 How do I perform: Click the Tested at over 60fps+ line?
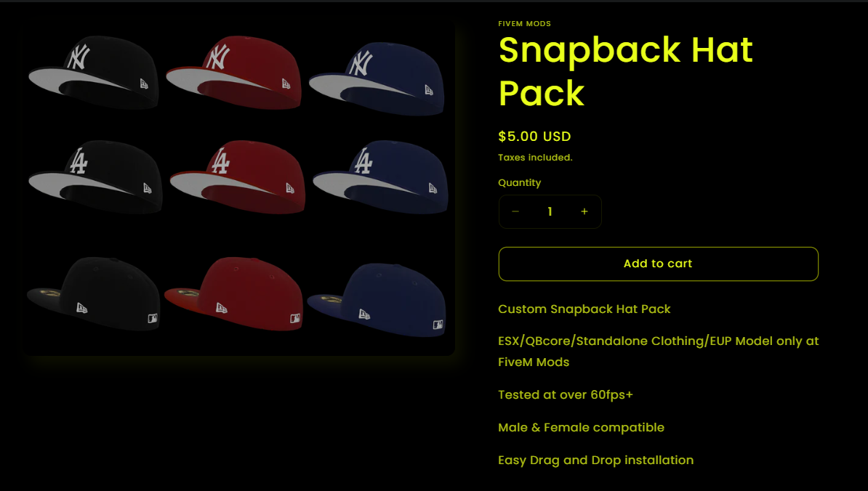(565, 395)
